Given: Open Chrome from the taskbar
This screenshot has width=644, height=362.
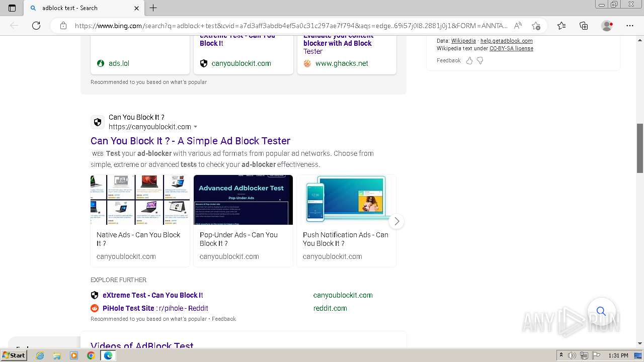Looking at the screenshot, I should (91, 355).
